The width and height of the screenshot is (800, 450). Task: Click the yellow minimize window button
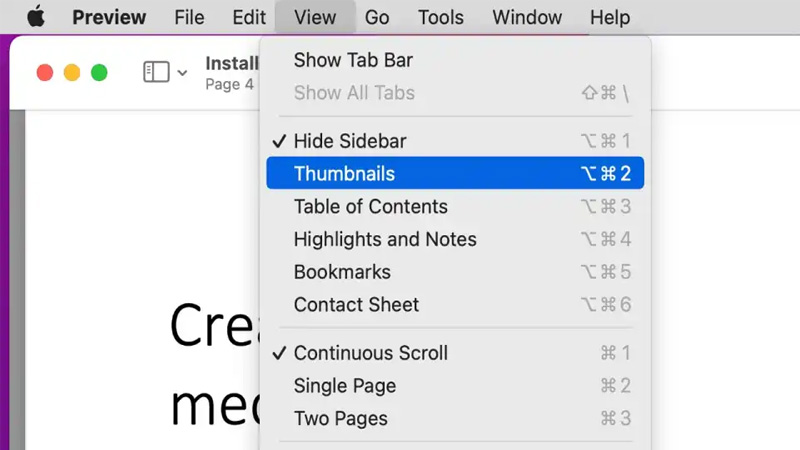click(x=72, y=72)
